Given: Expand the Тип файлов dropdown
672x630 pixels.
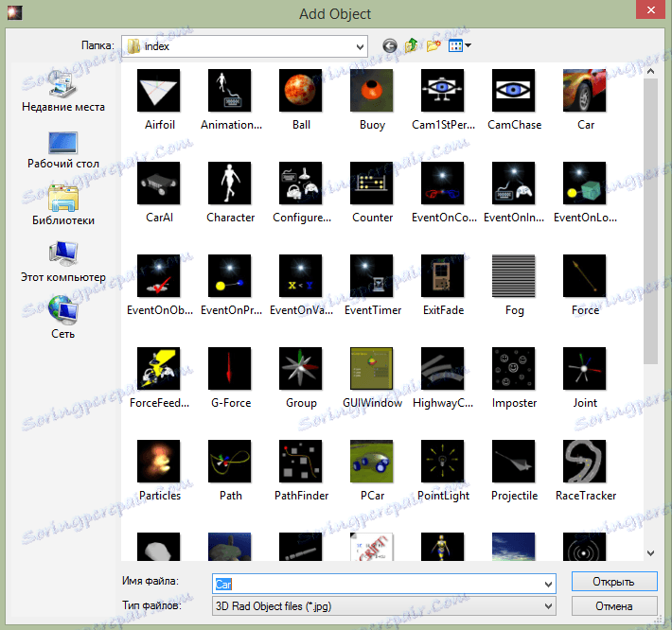Looking at the screenshot, I should point(548,606).
